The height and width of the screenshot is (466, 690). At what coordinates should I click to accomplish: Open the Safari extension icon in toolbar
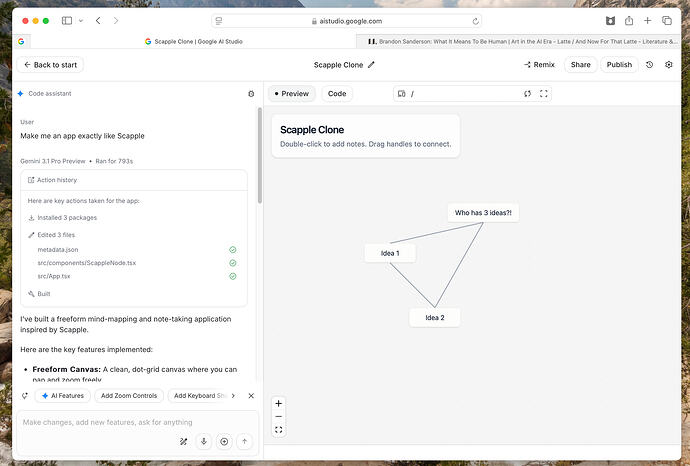pyautogui.click(x=610, y=21)
